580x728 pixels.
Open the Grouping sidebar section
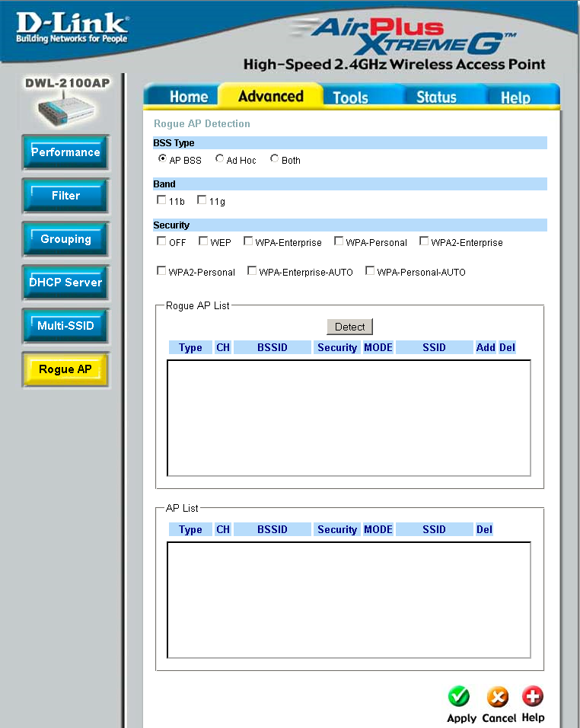click(65, 239)
